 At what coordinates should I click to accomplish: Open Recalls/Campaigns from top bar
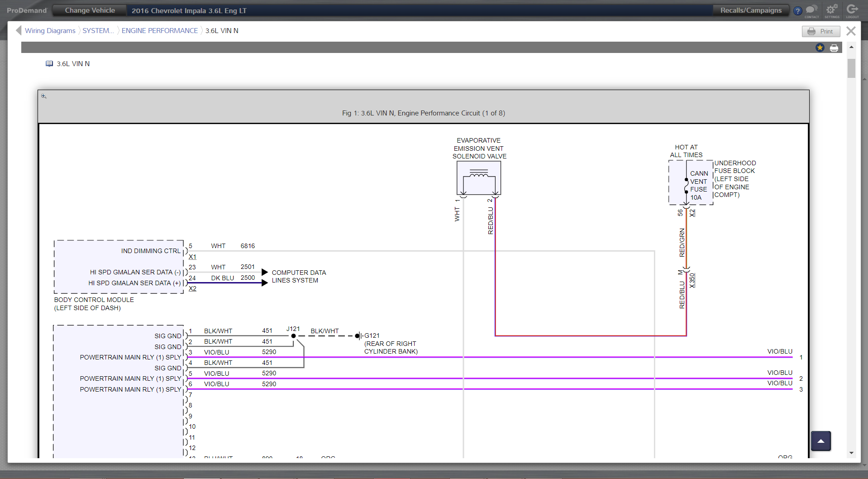point(751,10)
